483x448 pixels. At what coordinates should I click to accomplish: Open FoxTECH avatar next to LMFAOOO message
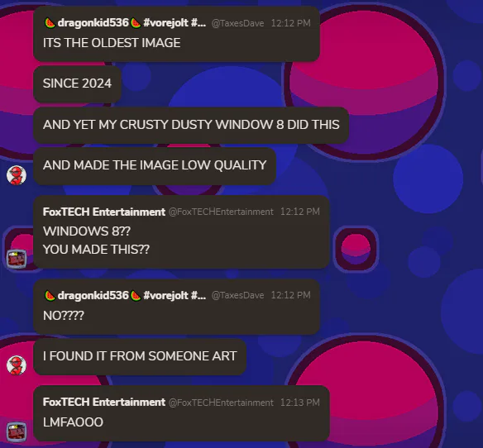[x=17, y=431]
